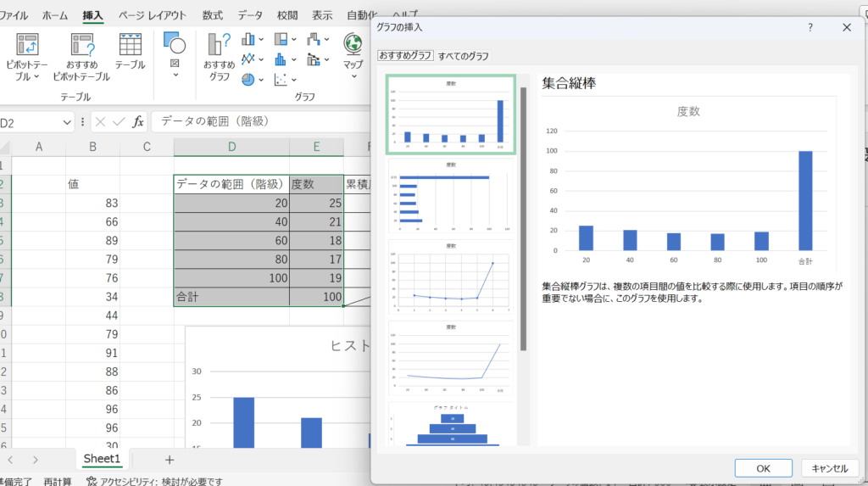The image size is (868, 486).
Task: Select cell containing 合計
Action: click(231, 297)
